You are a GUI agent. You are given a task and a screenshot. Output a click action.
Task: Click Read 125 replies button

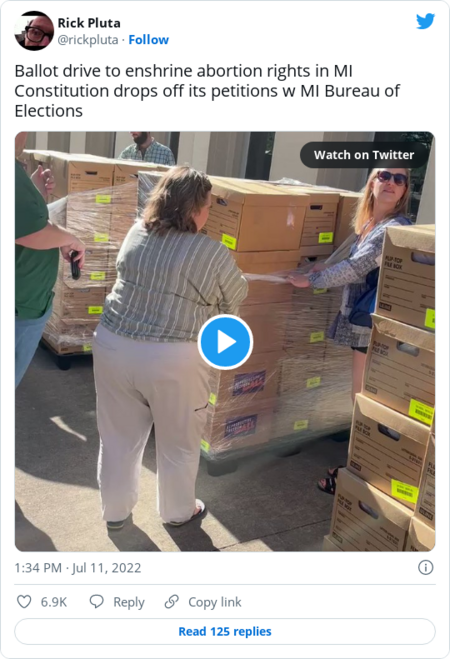(x=225, y=631)
